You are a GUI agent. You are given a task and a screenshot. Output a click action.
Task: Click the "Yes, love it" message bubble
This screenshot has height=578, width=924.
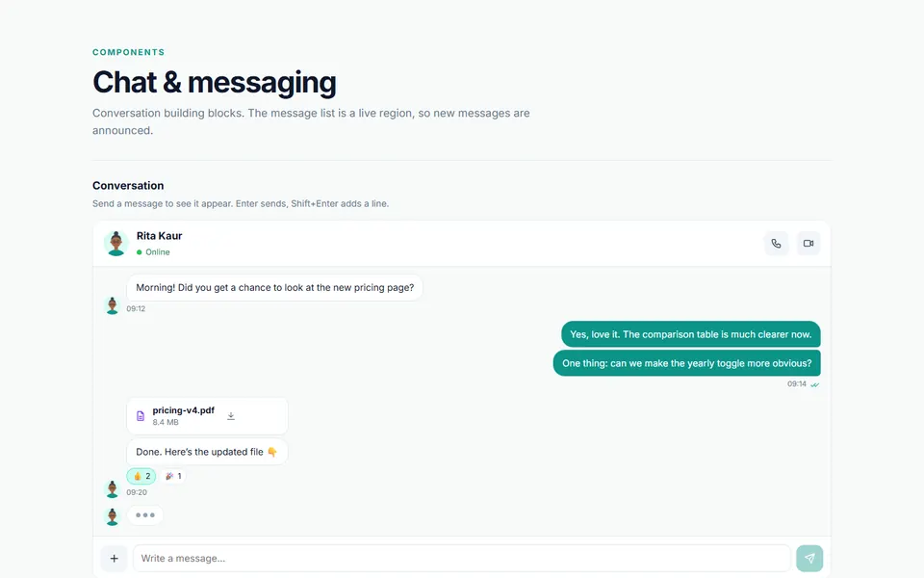pos(691,334)
